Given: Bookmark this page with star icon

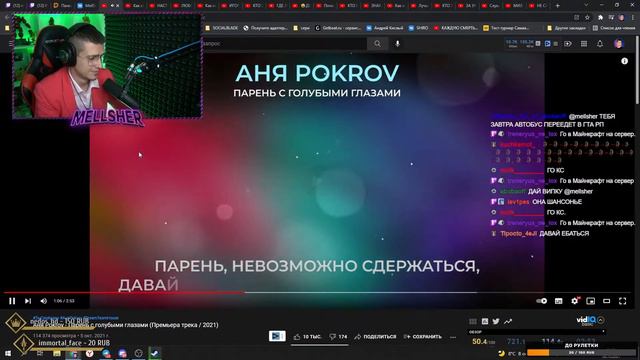Looking at the screenshot, I should pos(587,18).
